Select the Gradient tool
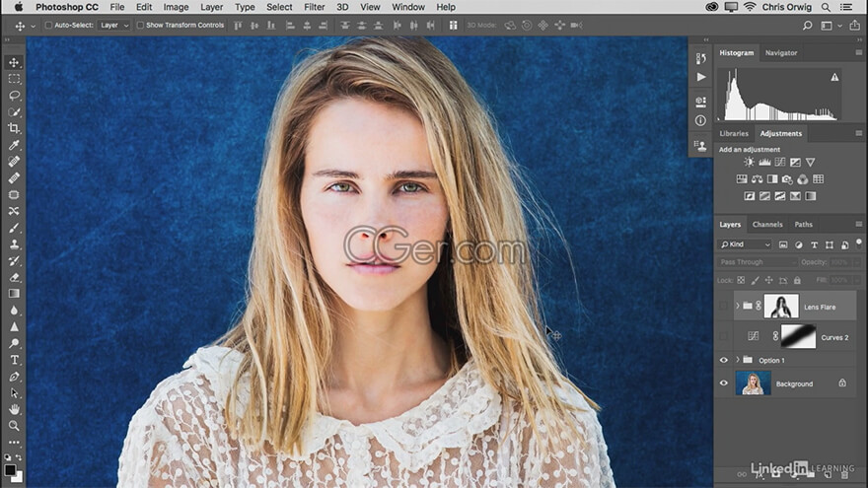 click(x=14, y=294)
